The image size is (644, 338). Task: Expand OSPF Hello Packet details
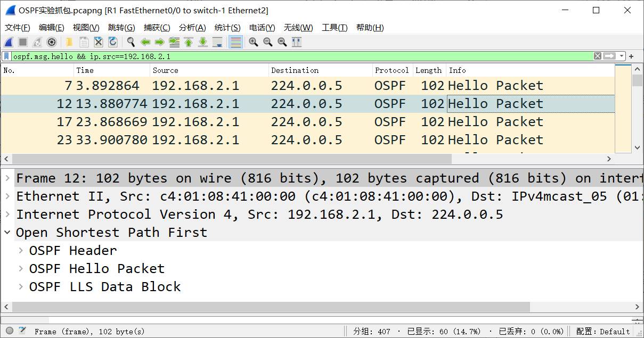pyautogui.click(x=21, y=269)
